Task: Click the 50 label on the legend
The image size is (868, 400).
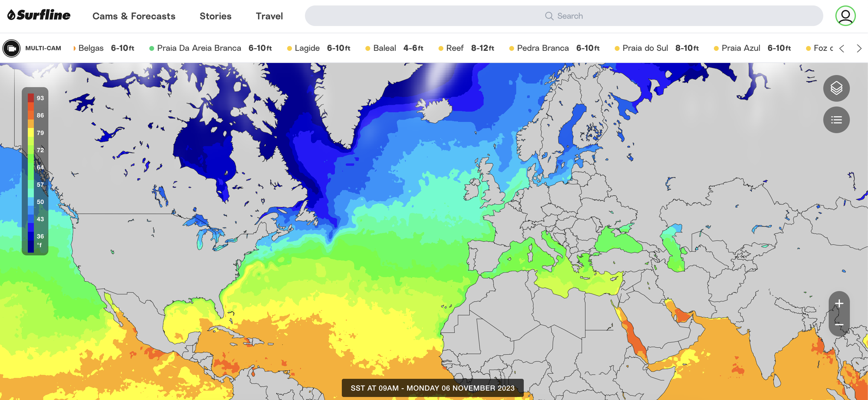Action: (40, 202)
